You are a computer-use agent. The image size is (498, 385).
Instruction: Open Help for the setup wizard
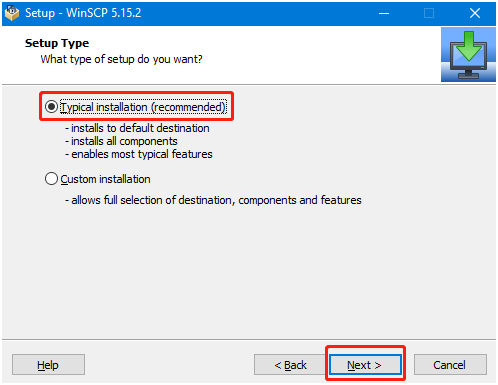[48, 365]
